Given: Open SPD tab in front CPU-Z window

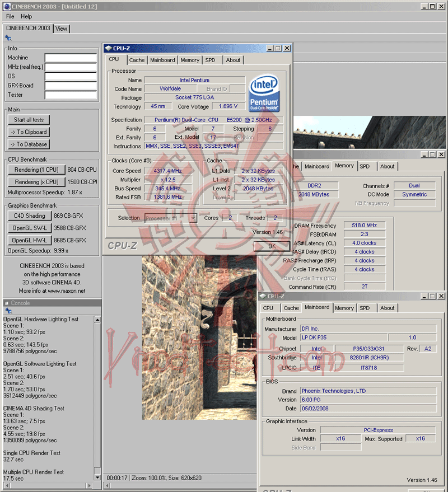Looking at the screenshot, I should tap(211, 60).
